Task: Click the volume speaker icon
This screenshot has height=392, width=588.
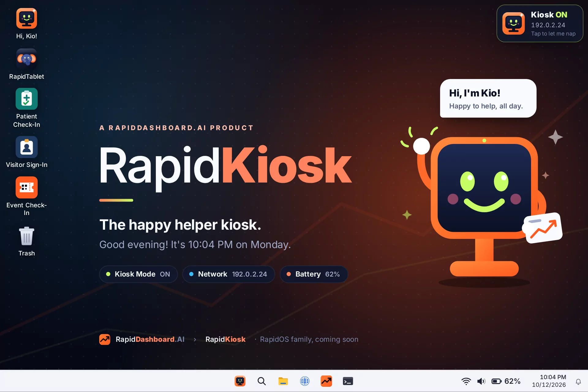Action: 481,381
